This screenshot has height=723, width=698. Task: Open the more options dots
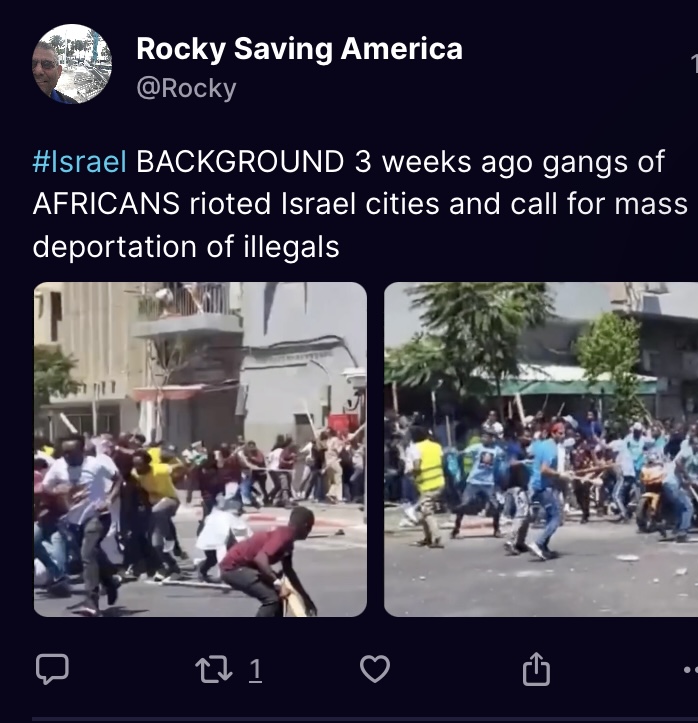(x=691, y=670)
